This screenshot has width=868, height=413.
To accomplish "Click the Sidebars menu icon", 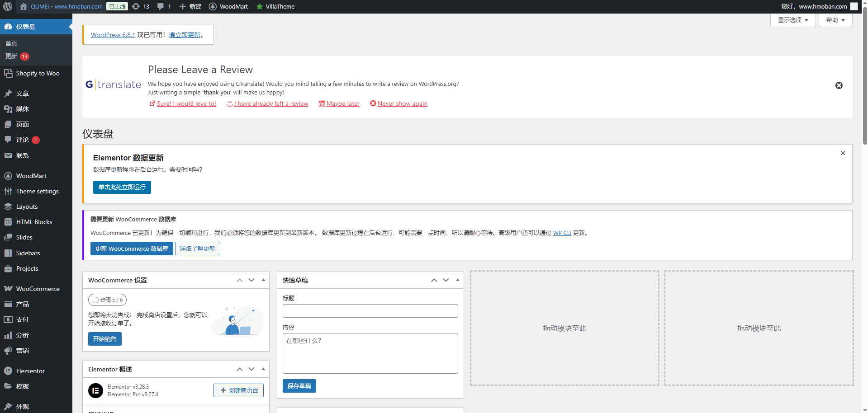I will pyautogui.click(x=8, y=253).
